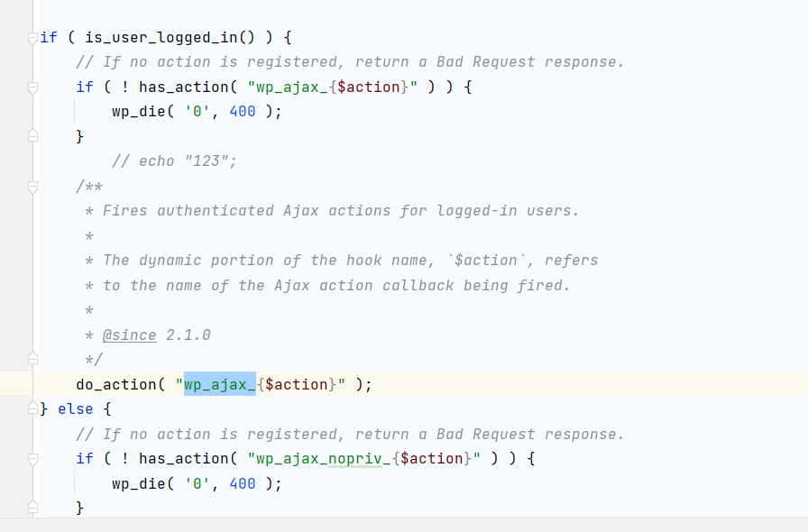Click the `$action` backtick reference in the doc comment
Viewport: 808px width, 532px height.
(x=485, y=261)
